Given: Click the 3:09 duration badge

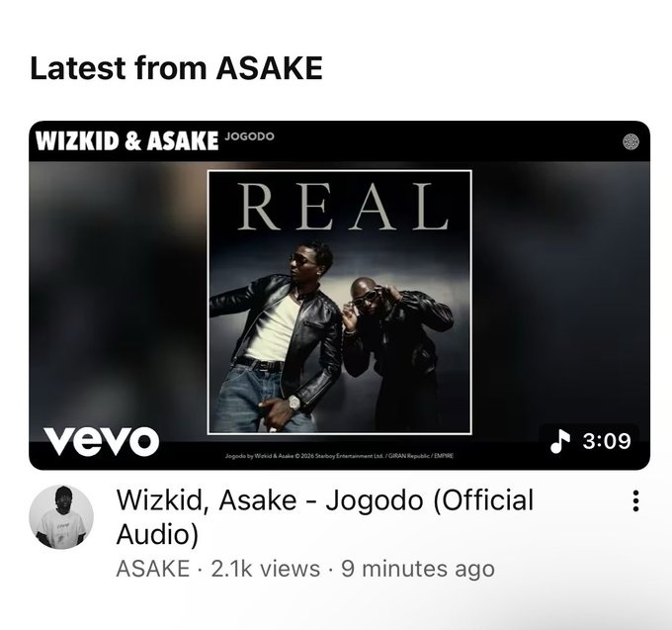Looking at the screenshot, I should tap(589, 441).
